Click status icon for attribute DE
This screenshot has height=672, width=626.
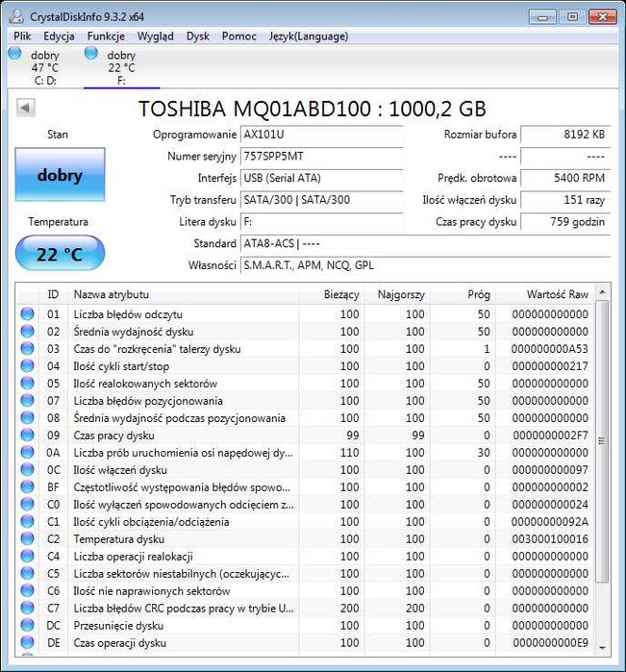tap(27, 642)
